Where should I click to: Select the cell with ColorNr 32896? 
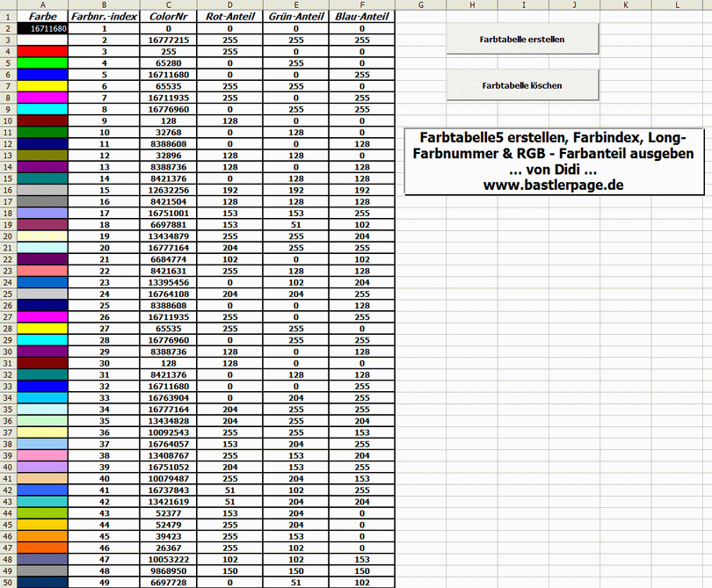(x=169, y=156)
